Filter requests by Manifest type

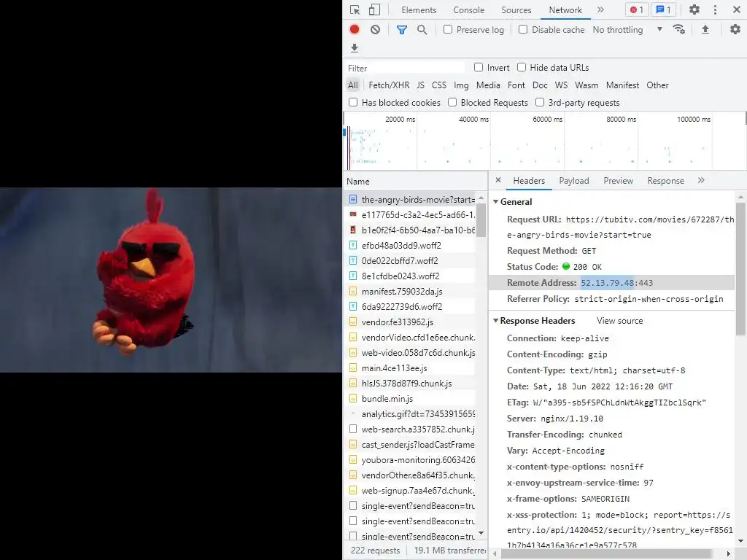click(622, 85)
